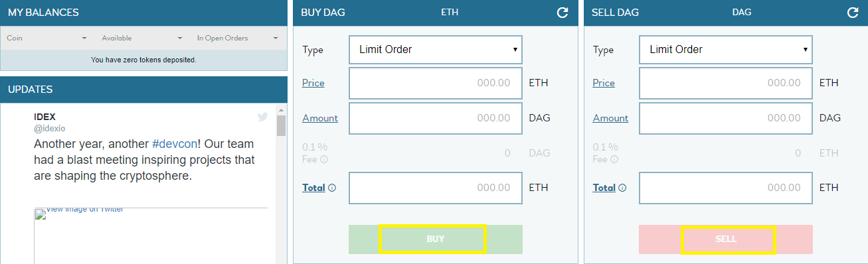The height and width of the screenshot is (264, 868).
Task: Click the Fee info icon in Buy panel
Action: (324, 159)
